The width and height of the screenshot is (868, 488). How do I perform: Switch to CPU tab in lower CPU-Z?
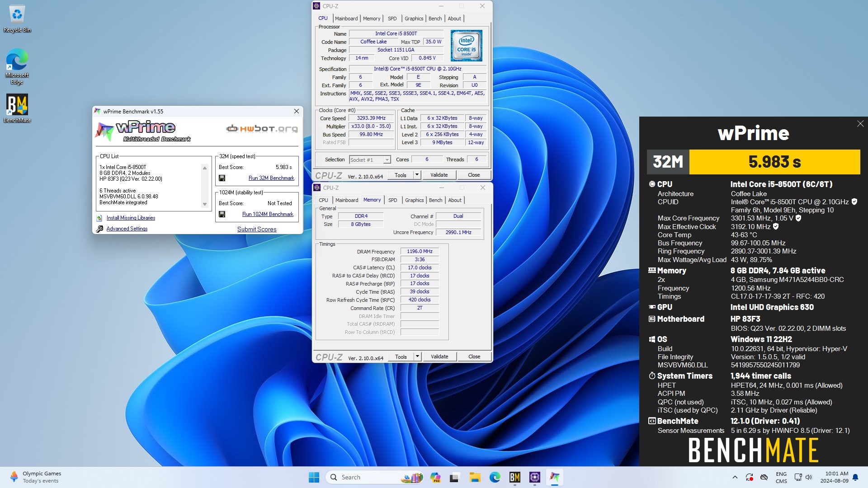point(323,200)
